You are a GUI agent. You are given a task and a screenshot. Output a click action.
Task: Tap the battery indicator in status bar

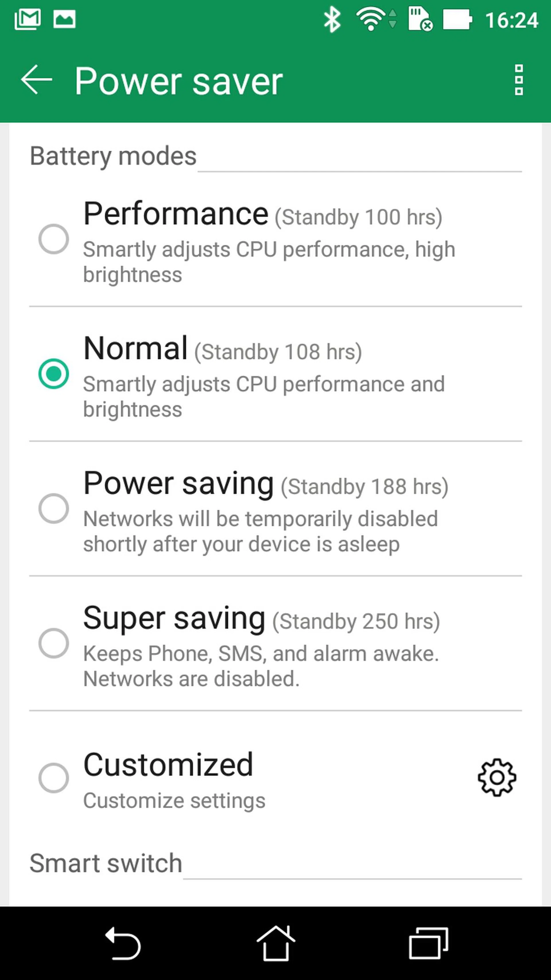(x=457, y=20)
